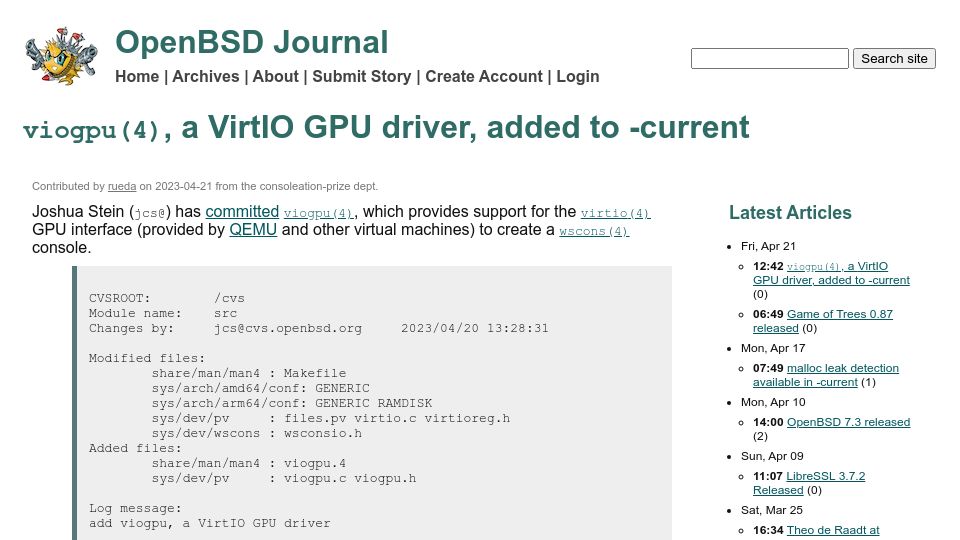Screen dimensions: 960x540
Task: Select the Sat, Mar 25 date entry
Action: [771, 509]
